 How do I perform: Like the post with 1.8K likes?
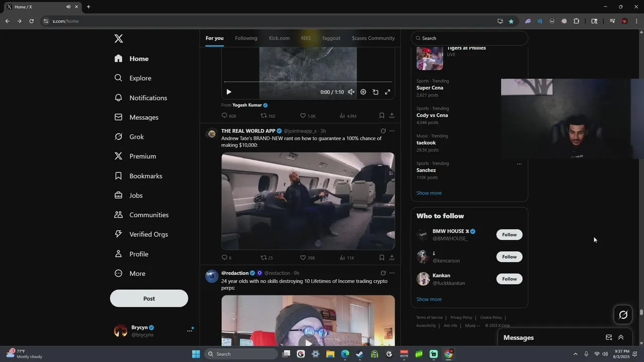point(308,116)
